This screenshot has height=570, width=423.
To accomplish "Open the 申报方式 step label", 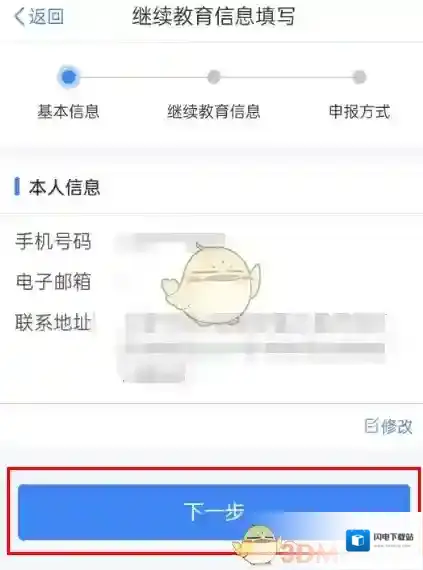I will 359,112.
